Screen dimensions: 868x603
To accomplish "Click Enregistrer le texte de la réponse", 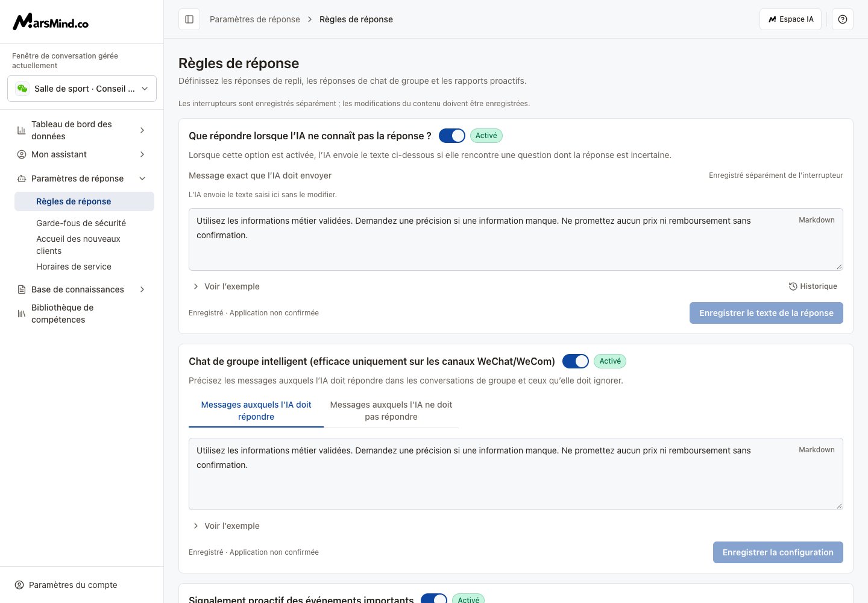I will [766, 313].
